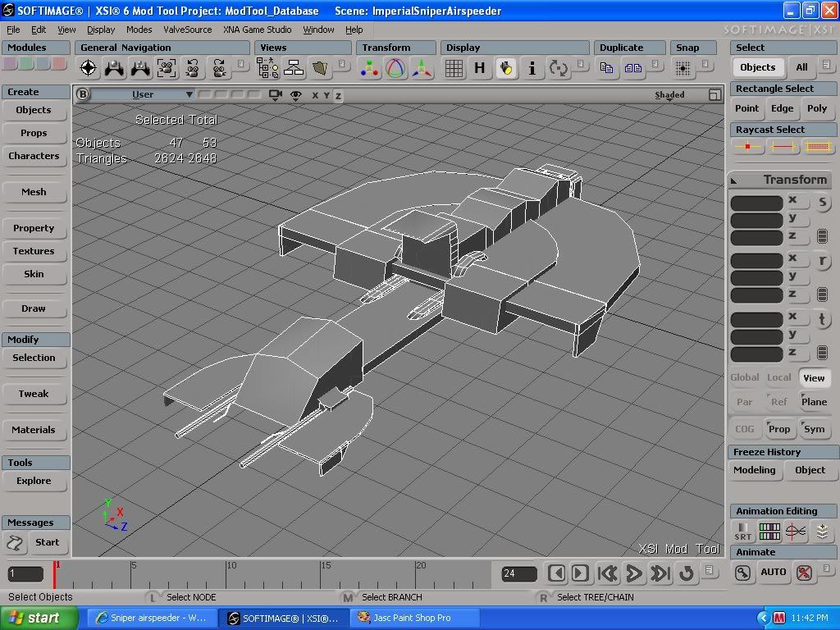Click the play forward button
The height and width of the screenshot is (630, 840).
634,573
